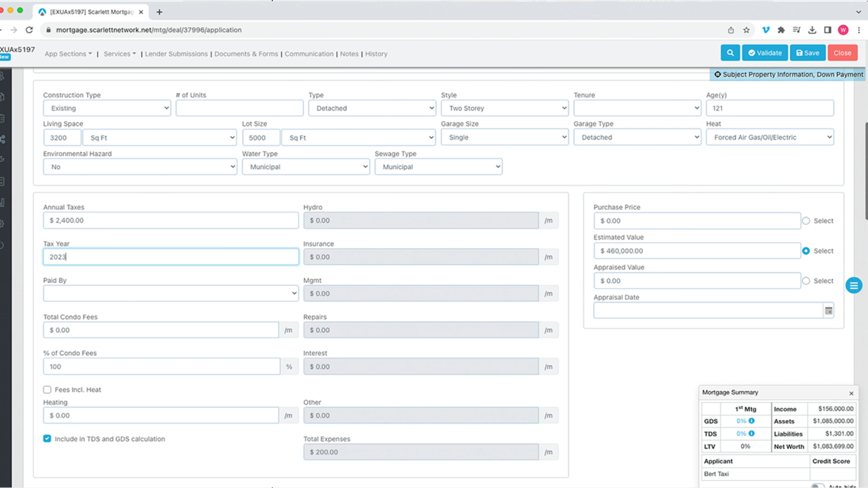Go to Lender Submissions
This screenshot has width=868, height=488.
(176, 54)
